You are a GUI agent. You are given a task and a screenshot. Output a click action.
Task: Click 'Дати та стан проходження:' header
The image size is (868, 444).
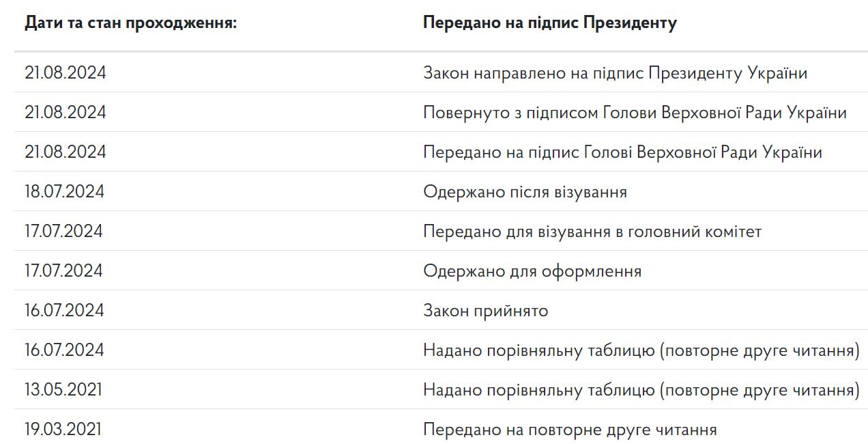click(x=130, y=23)
